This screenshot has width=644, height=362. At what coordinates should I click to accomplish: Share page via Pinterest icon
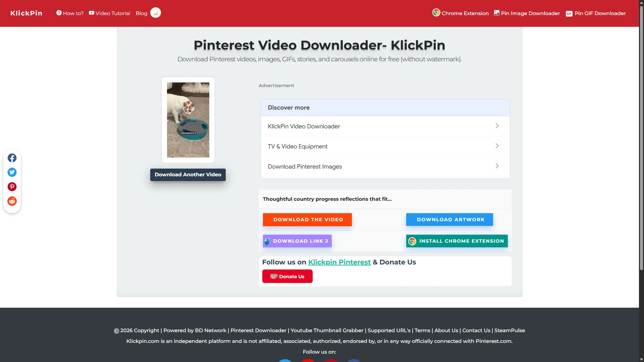click(x=12, y=187)
